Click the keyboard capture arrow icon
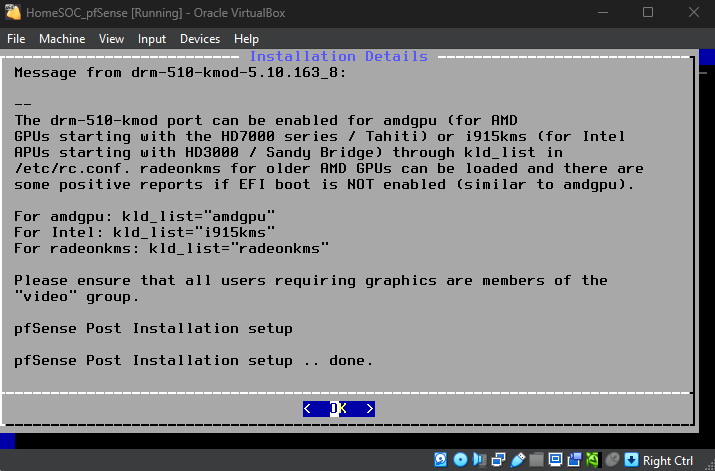This screenshot has height=471, width=715. [631, 460]
